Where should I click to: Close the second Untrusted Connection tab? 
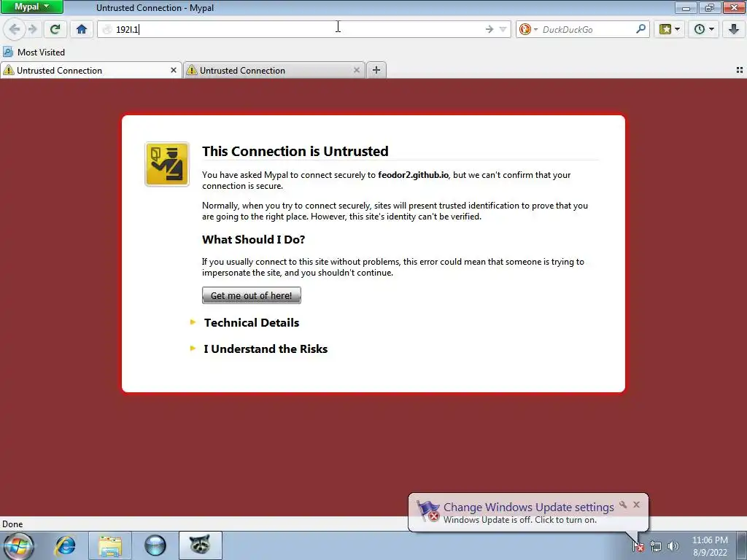click(356, 70)
